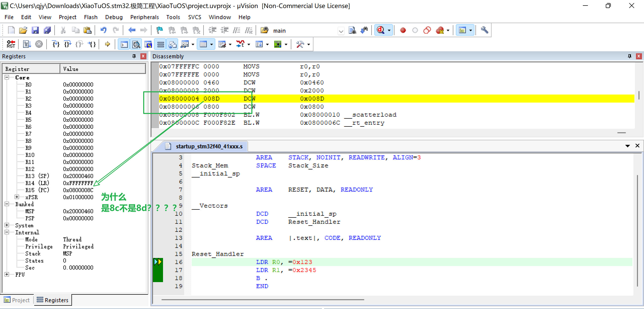
Task: Open the editor tab list dropdown arrow
Action: coord(628,146)
